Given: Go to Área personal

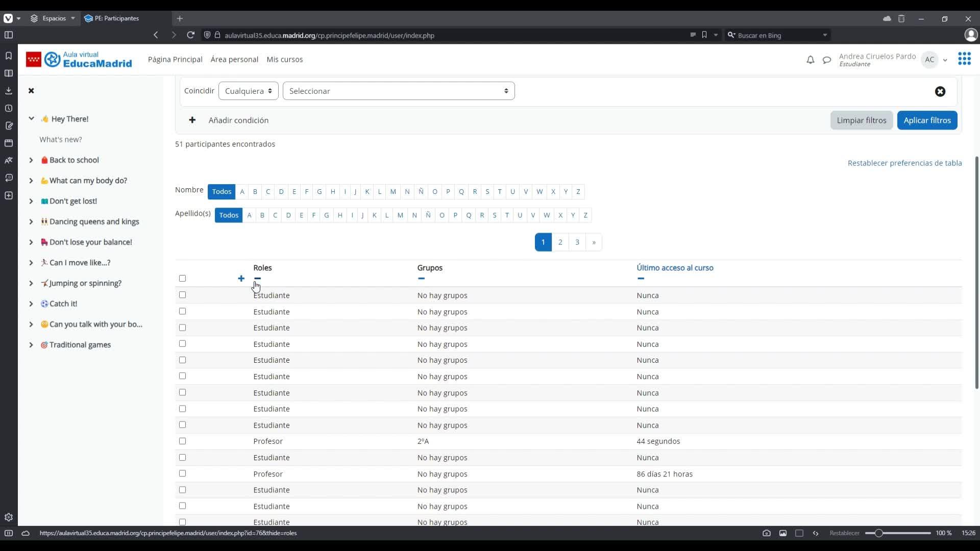Looking at the screenshot, I should pyautogui.click(x=234, y=59).
